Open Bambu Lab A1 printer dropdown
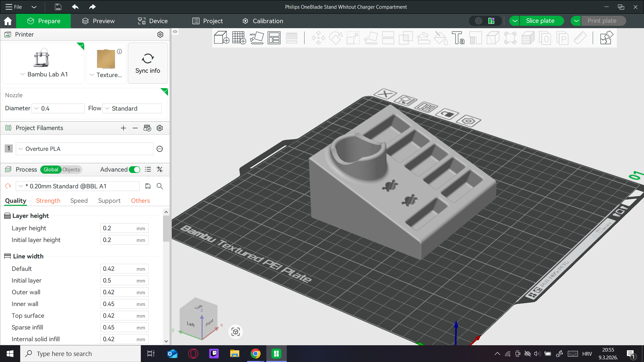The height and width of the screenshot is (362, 644). [x=22, y=74]
